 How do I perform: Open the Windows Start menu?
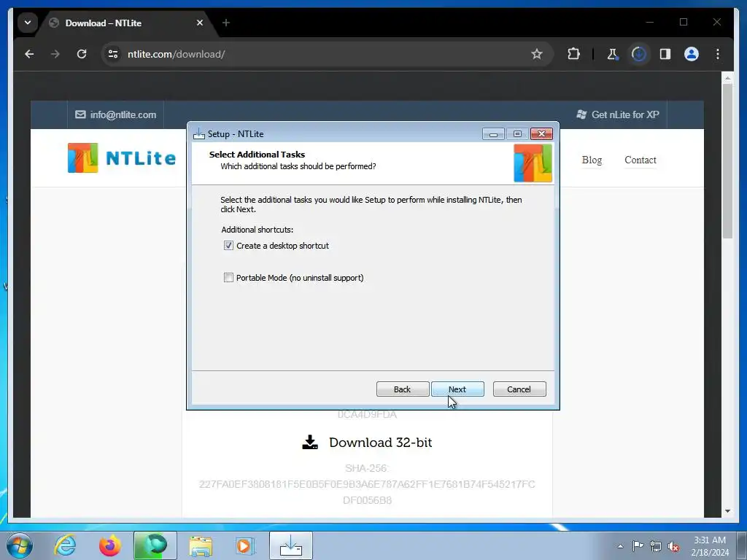pyautogui.click(x=20, y=545)
